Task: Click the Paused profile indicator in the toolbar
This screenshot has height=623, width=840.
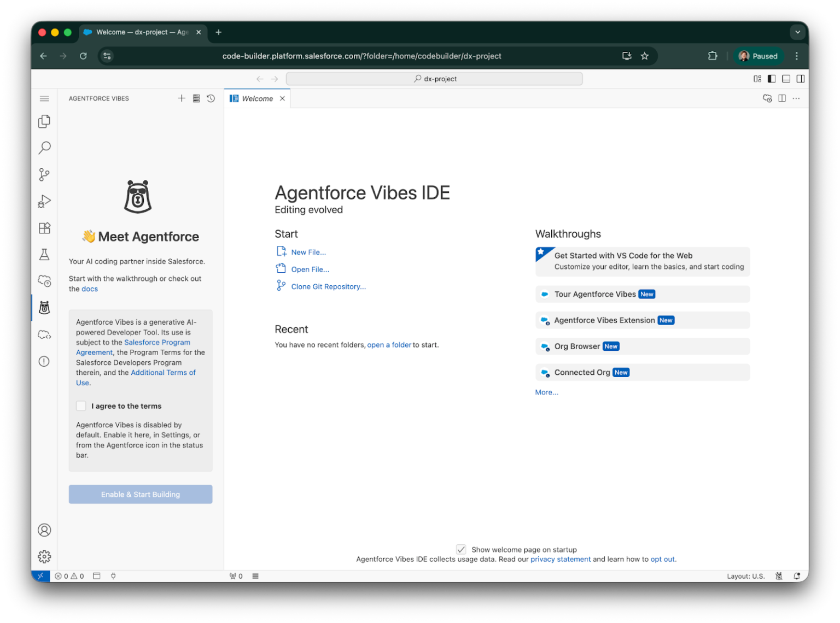Action: (759, 56)
